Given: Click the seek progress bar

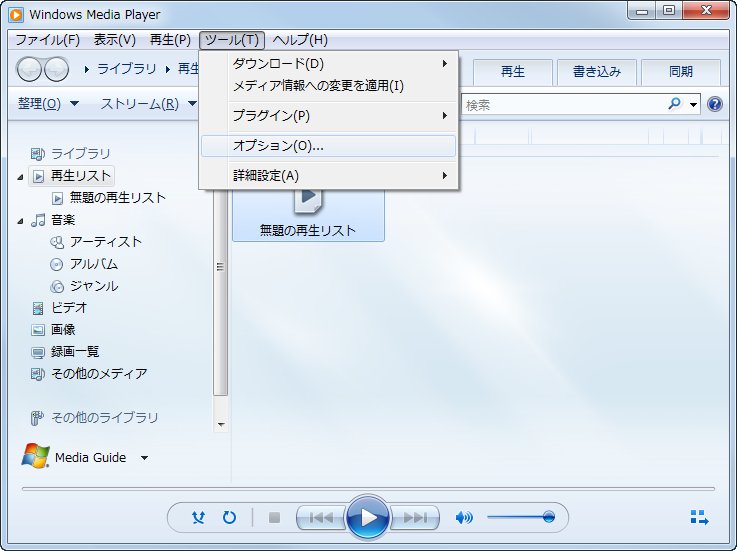Looking at the screenshot, I should (368, 489).
